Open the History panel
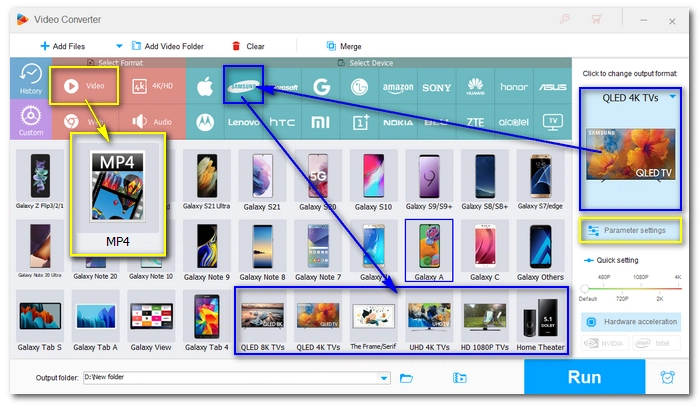The width and height of the screenshot is (700, 405). (31, 79)
